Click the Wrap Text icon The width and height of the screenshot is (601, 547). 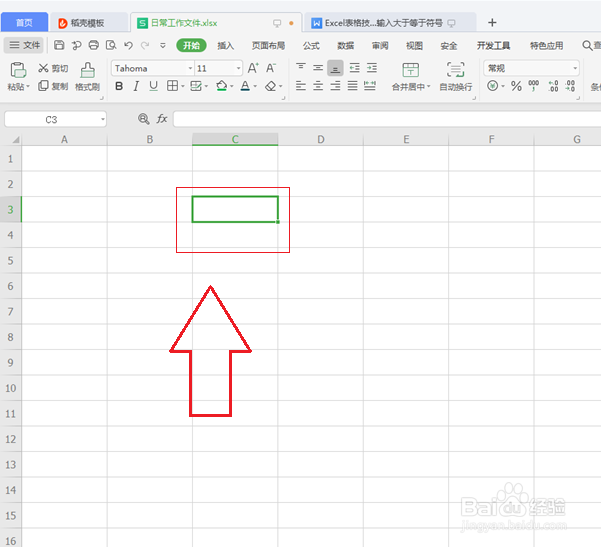pos(456,70)
